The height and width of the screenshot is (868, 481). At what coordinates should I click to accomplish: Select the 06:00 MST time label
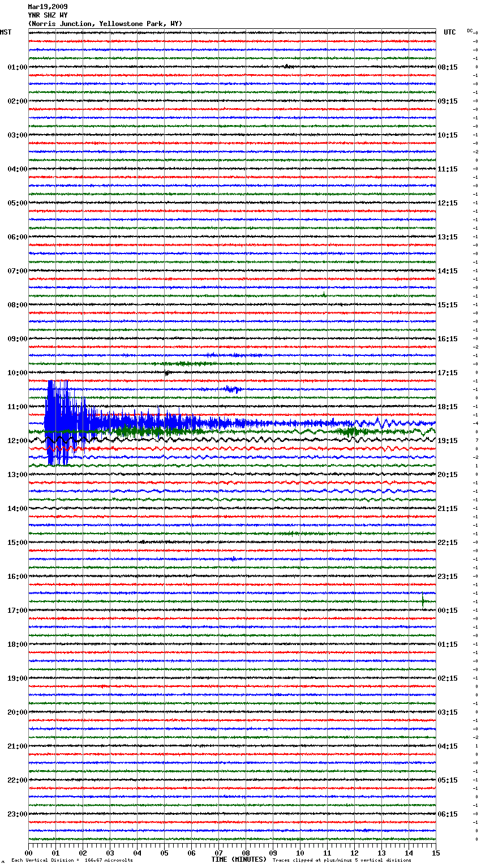[18, 237]
